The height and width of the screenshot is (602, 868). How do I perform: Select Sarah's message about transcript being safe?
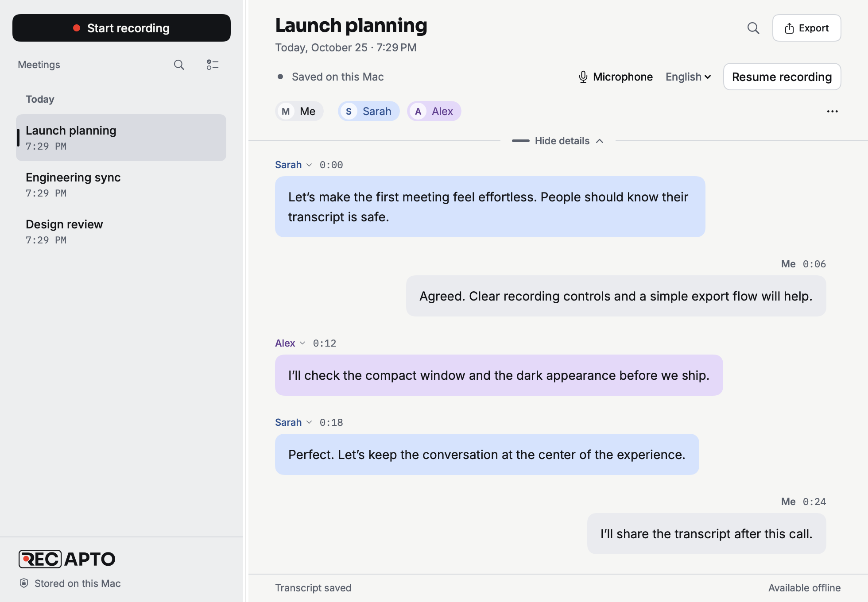[490, 207]
